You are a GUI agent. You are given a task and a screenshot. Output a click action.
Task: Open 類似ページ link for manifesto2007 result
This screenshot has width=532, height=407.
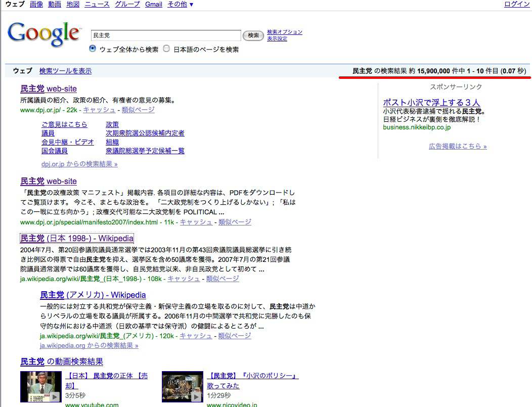(235, 222)
